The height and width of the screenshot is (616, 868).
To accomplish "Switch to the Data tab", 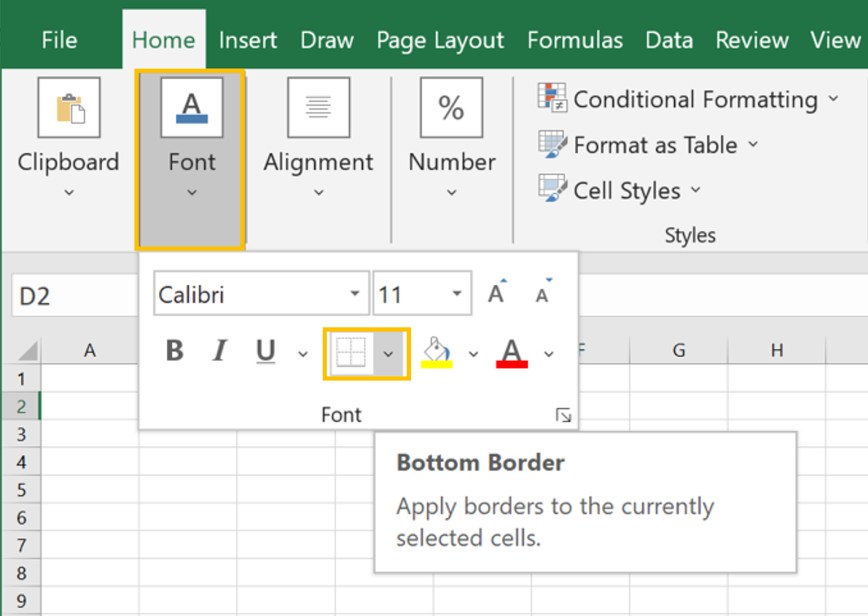I will tap(669, 40).
